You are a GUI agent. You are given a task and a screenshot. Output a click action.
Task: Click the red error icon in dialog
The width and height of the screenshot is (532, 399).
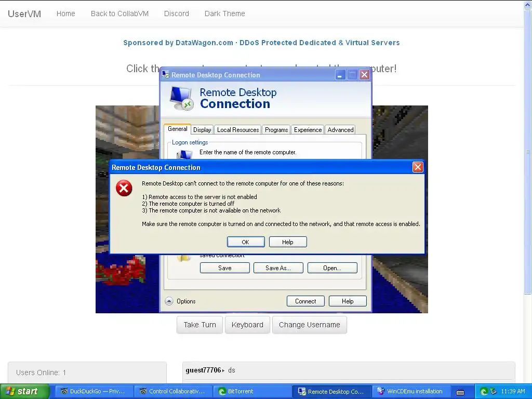pyautogui.click(x=124, y=188)
